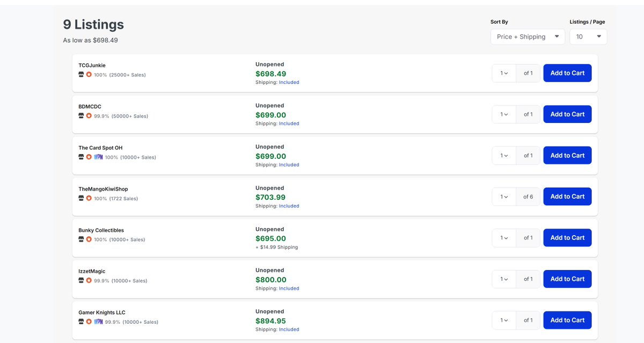Open quantity dropdown for BDMCDC listing

point(504,114)
